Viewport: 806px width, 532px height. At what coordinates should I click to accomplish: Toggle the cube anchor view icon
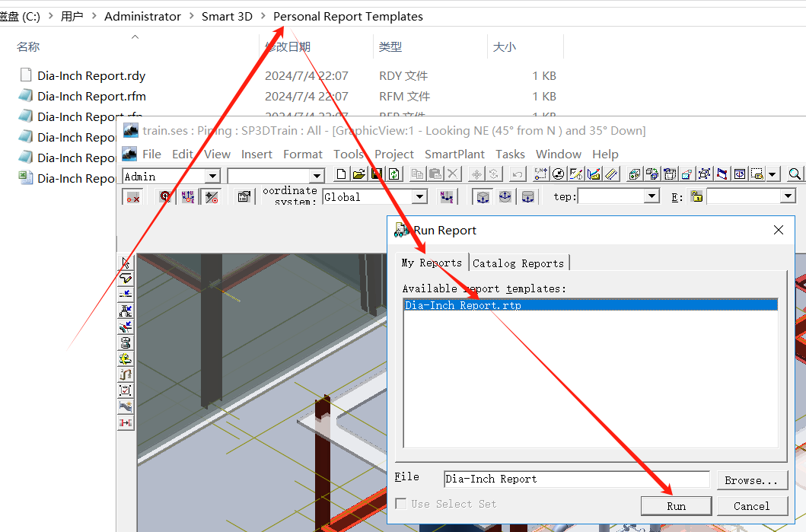coord(483,196)
